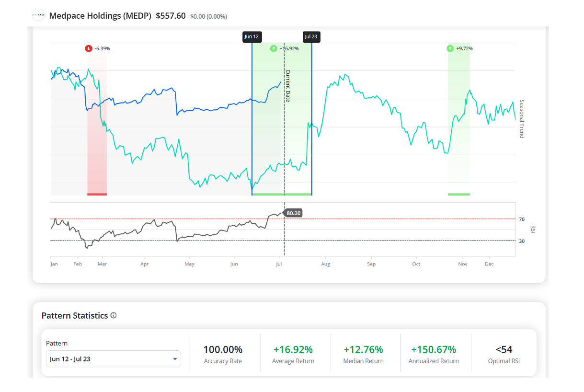584x392 pixels.
Task: Click the +150.67% Annualized Return stat
Action: (x=434, y=354)
